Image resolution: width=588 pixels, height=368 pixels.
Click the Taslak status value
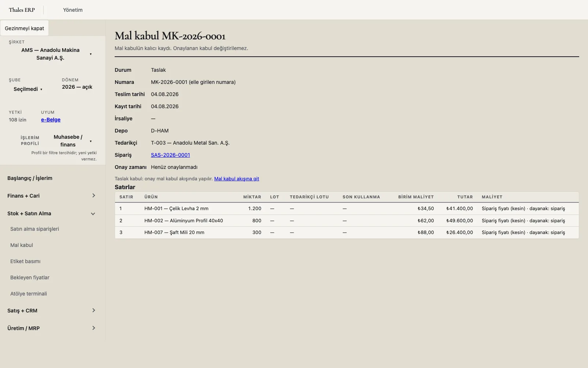pyautogui.click(x=158, y=70)
